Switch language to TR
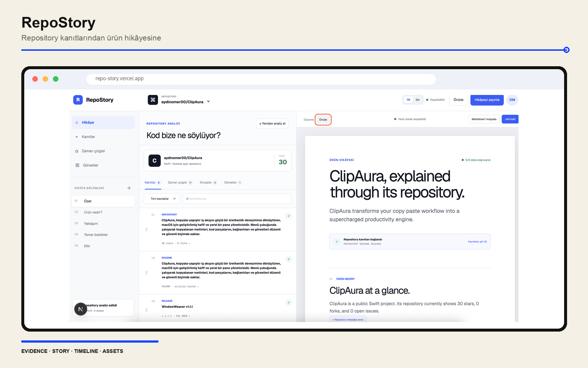588x368 pixels. tap(408, 100)
